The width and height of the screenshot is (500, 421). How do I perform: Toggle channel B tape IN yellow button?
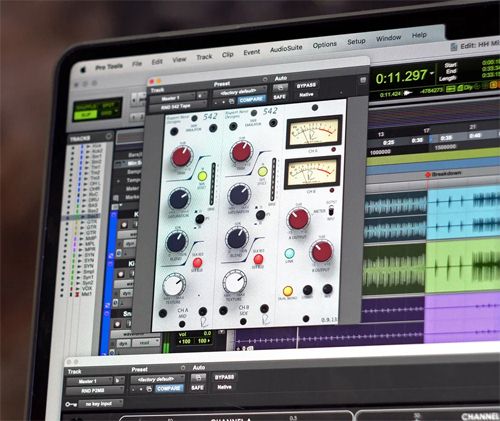(x=262, y=172)
